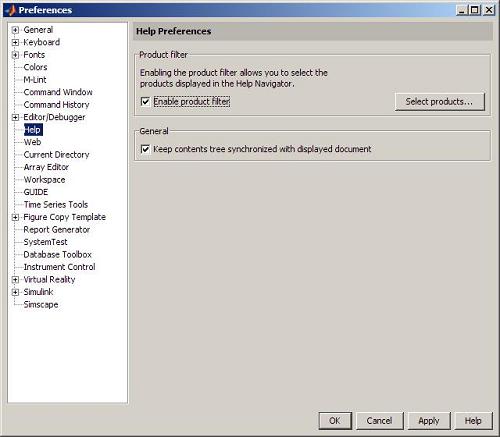The image size is (500, 437).
Task: Select Time Series Tools preferences
Action: tap(56, 205)
